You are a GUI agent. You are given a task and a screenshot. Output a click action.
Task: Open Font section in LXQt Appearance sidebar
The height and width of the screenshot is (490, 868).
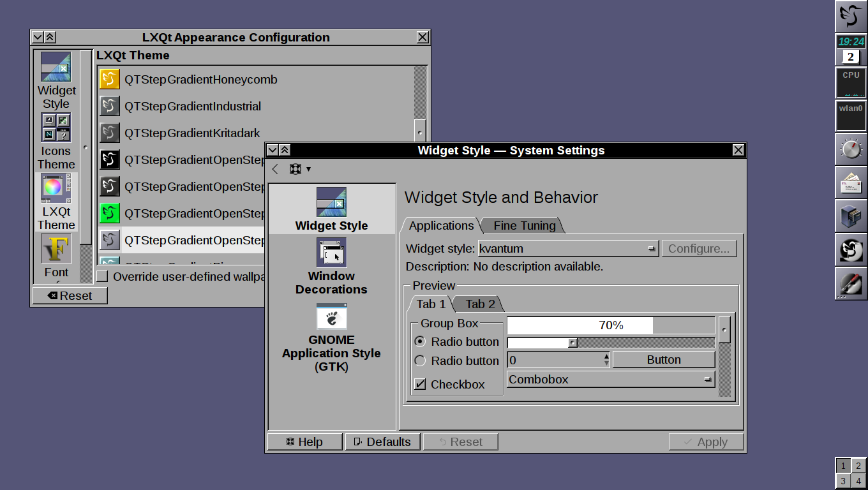[x=56, y=258]
